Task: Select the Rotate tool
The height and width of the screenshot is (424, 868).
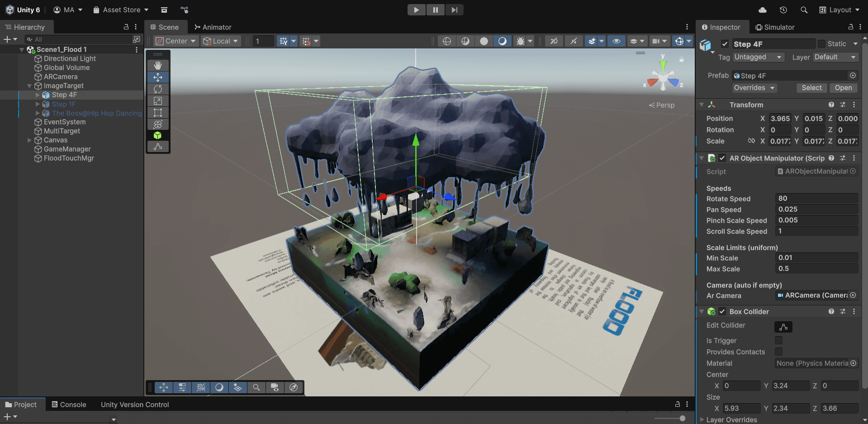Action: pyautogui.click(x=158, y=89)
